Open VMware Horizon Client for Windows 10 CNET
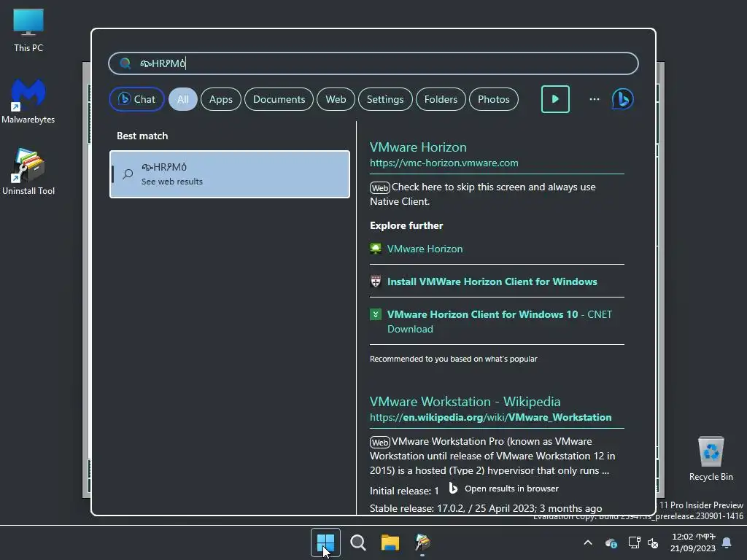Viewport: 747px width, 560px height. pos(499,322)
